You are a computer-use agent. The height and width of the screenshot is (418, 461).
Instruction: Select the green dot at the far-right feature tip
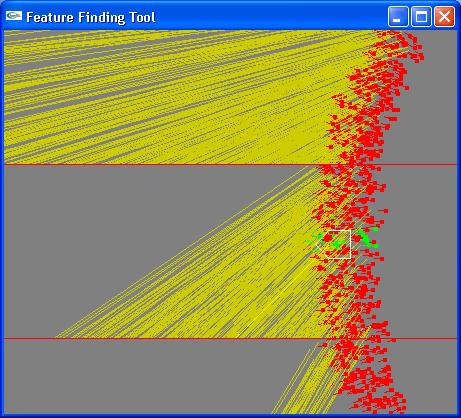[x=375, y=246]
